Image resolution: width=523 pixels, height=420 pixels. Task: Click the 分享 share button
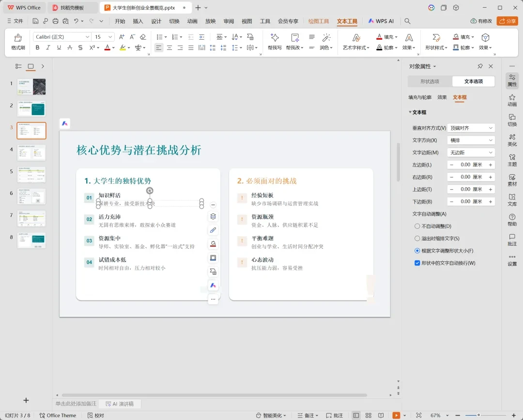click(507, 21)
